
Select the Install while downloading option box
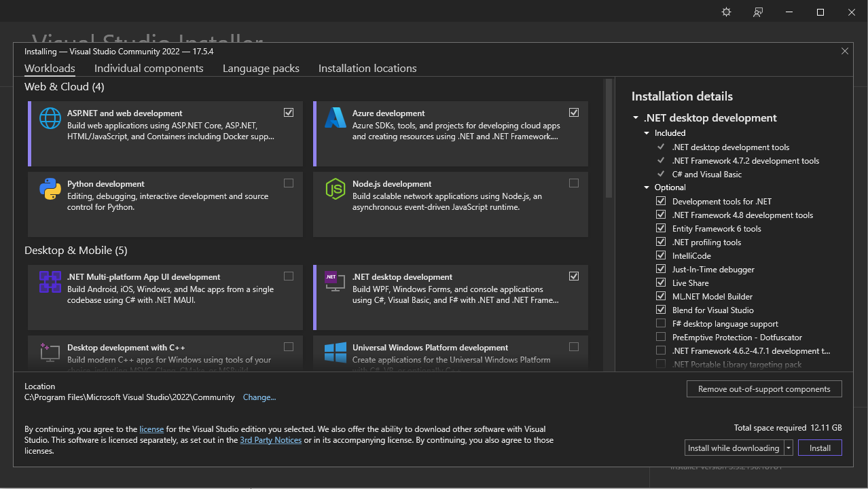[x=734, y=448]
